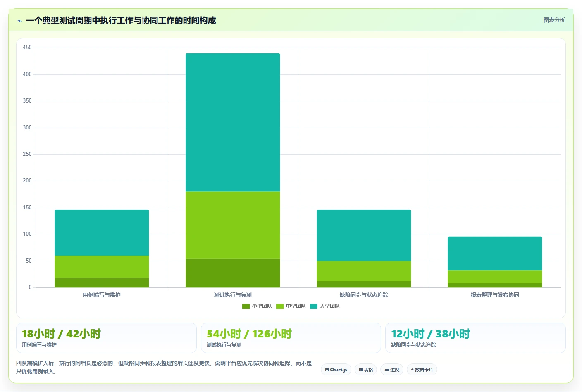Toggle the 大型团队 legend item
The width and height of the screenshot is (582, 392).
click(x=325, y=306)
